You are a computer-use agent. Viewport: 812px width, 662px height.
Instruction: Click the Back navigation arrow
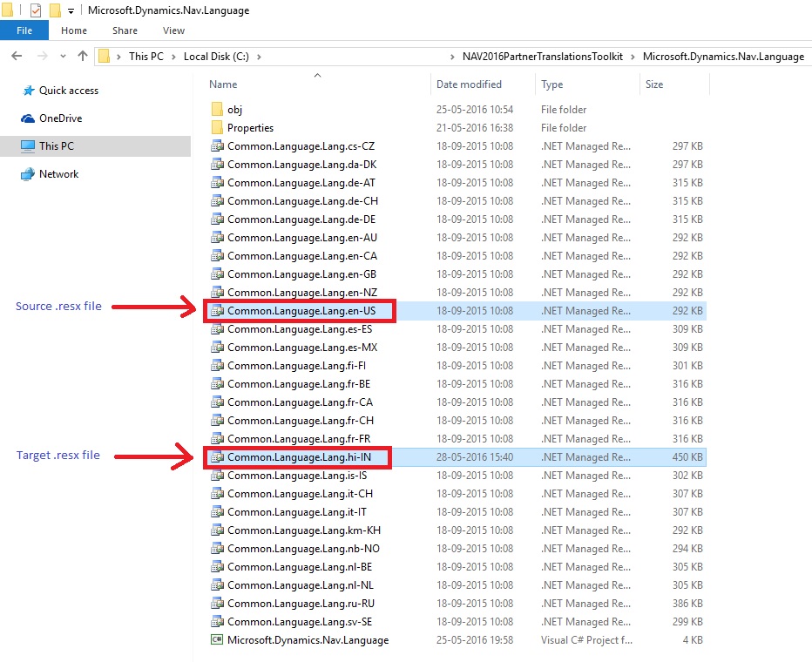pyautogui.click(x=16, y=57)
